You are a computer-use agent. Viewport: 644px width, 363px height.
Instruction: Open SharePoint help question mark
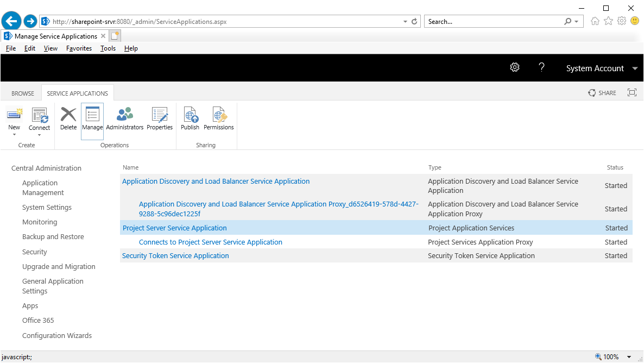541,67
